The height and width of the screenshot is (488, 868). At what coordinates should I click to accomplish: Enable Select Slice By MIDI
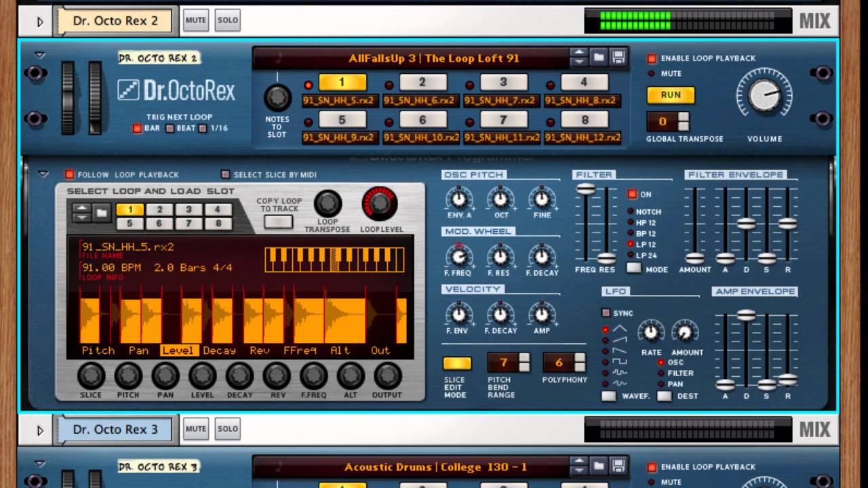[226, 174]
